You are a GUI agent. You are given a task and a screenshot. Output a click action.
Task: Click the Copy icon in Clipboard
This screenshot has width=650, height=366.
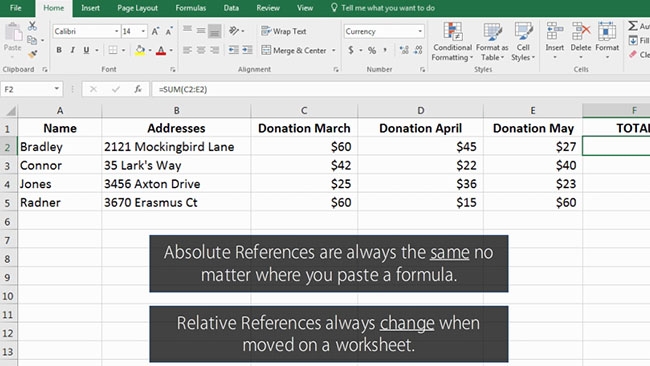32,40
